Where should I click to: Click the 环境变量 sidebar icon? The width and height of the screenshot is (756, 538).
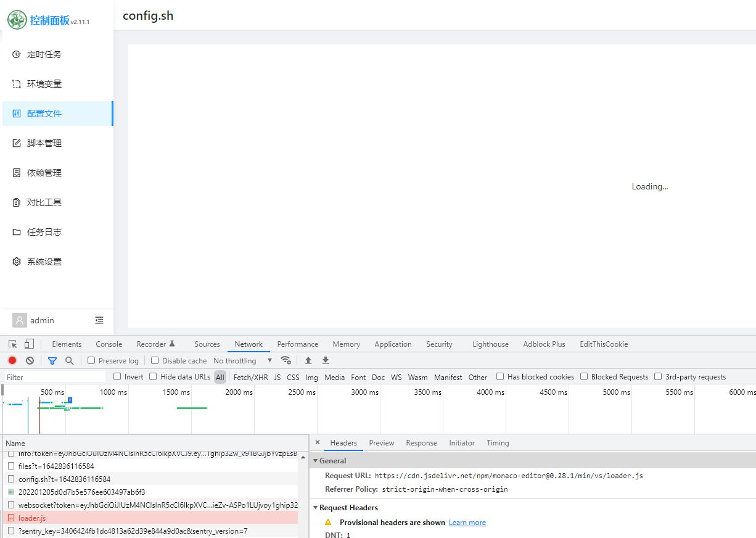point(17,84)
